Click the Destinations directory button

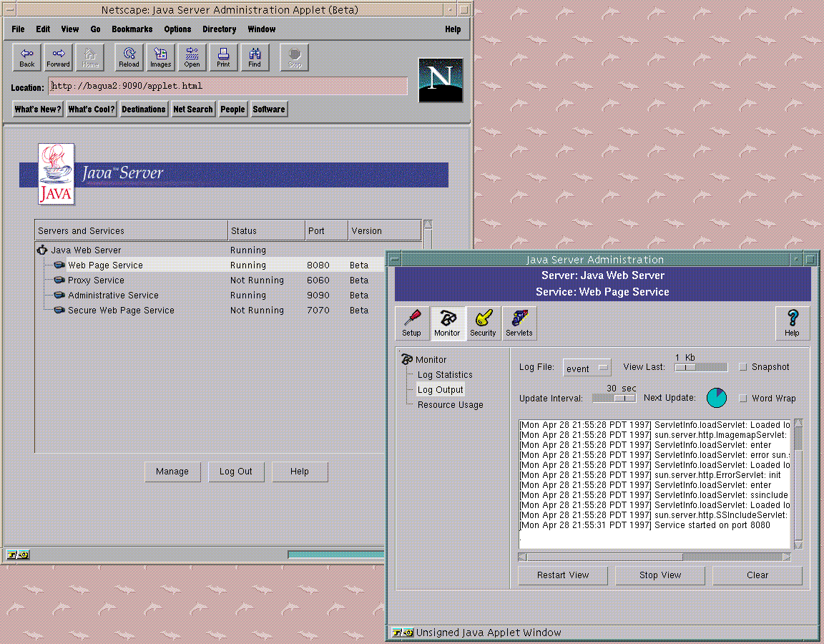(144, 109)
